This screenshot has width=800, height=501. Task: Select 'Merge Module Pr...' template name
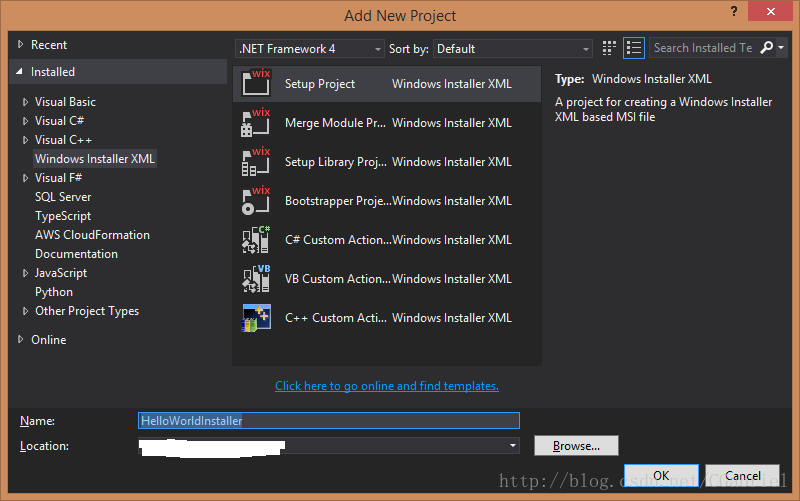click(335, 123)
